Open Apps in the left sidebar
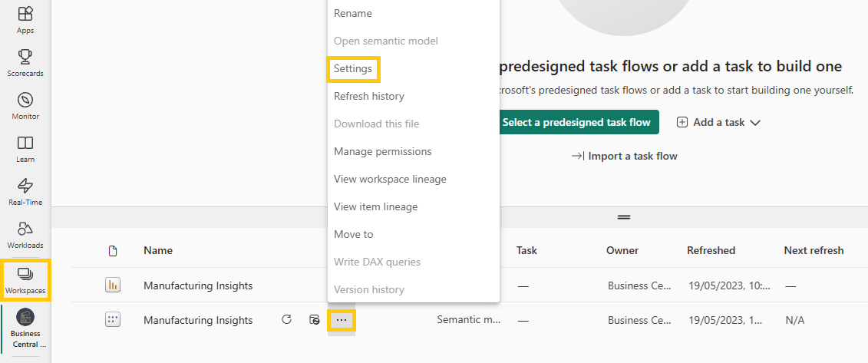 tap(25, 20)
